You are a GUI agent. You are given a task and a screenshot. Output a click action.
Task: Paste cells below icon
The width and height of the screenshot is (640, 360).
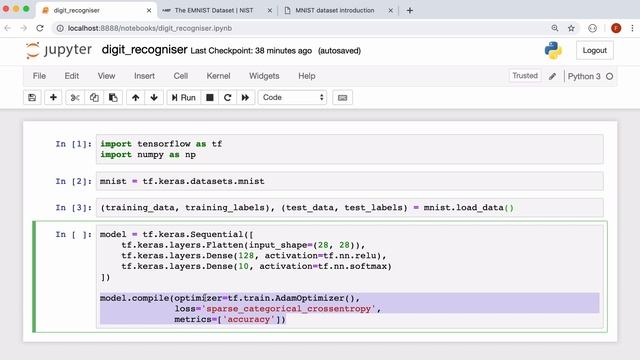(113, 98)
